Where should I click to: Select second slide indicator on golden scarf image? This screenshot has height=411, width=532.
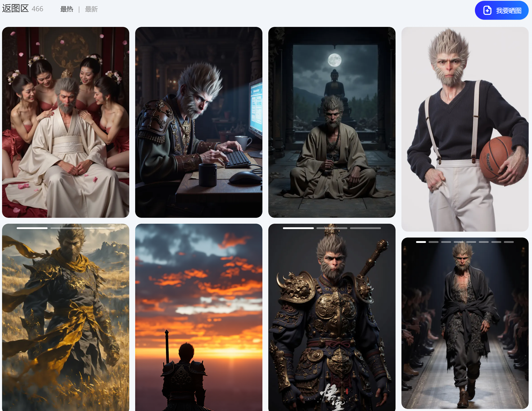pyautogui.click(x=66, y=228)
